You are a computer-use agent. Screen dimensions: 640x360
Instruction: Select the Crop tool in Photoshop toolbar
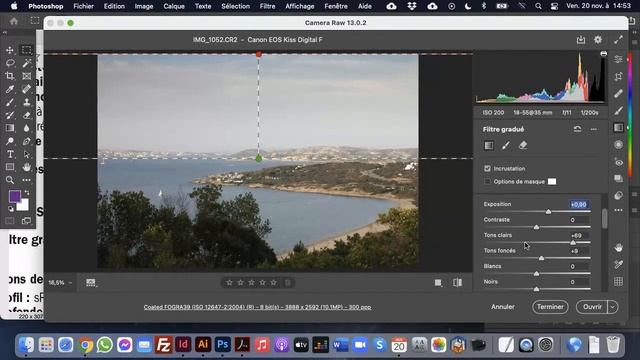[x=10, y=76]
